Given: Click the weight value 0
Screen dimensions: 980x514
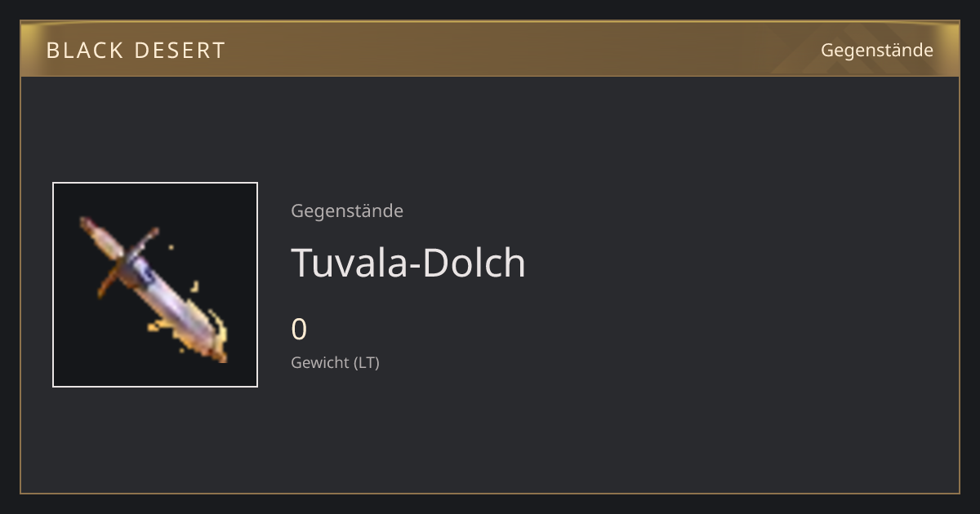Looking at the screenshot, I should (299, 330).
